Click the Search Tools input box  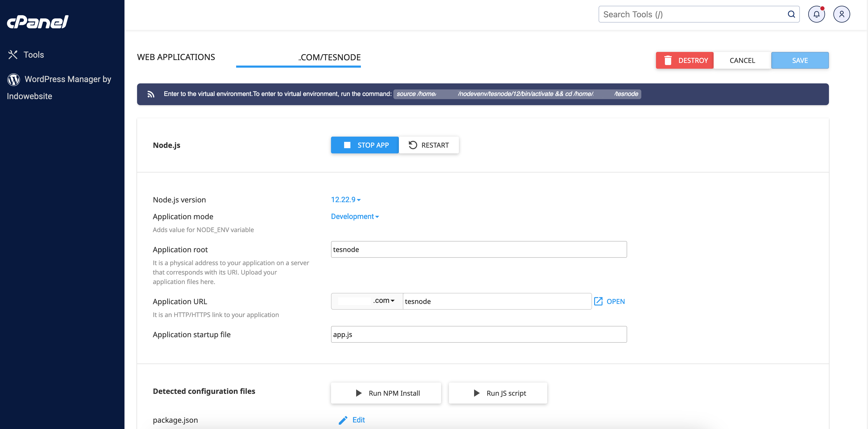pos(691,14)
